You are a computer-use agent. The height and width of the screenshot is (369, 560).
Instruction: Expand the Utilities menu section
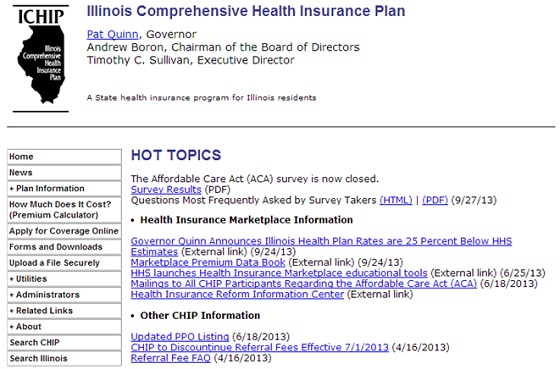(64, 279)
